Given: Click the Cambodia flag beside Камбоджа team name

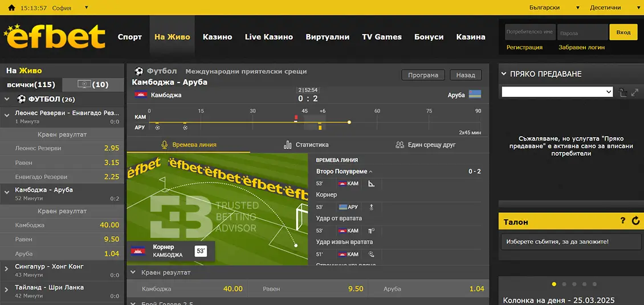Looking at the screenshot, I should click(141, 95).
